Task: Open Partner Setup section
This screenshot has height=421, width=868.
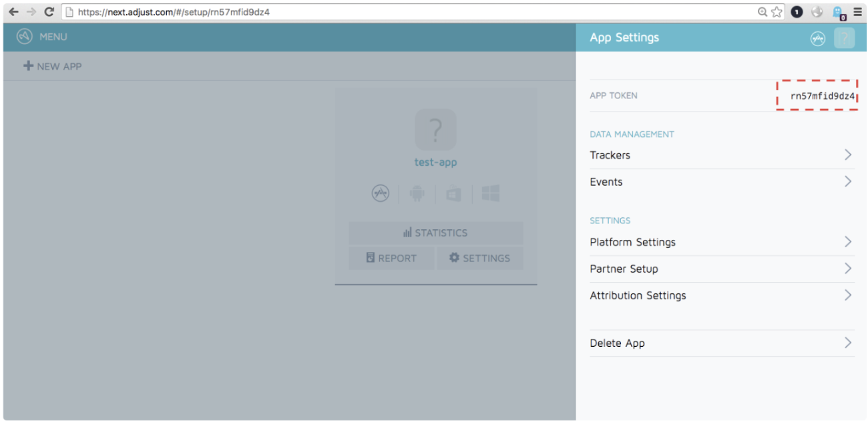Action: 721,269
